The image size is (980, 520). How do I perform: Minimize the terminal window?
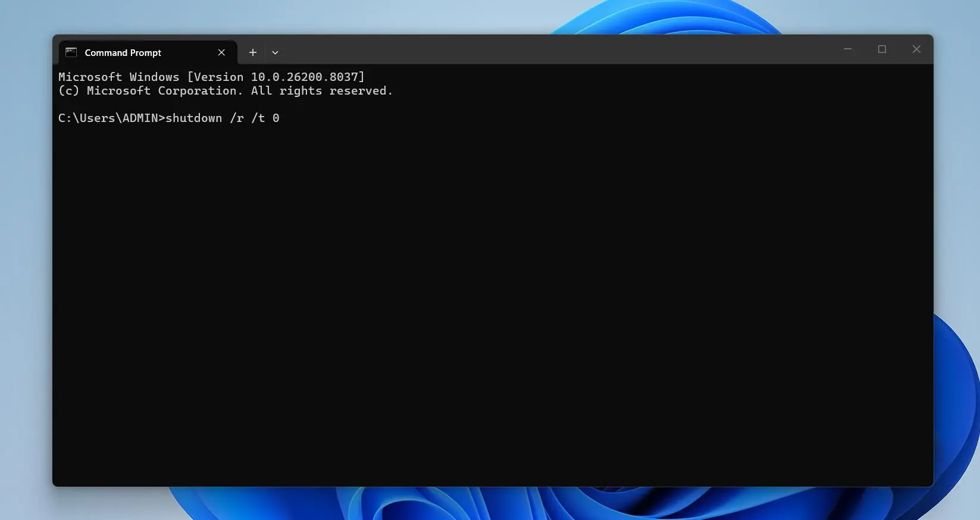pyautogui.click(x=847, y=49)
